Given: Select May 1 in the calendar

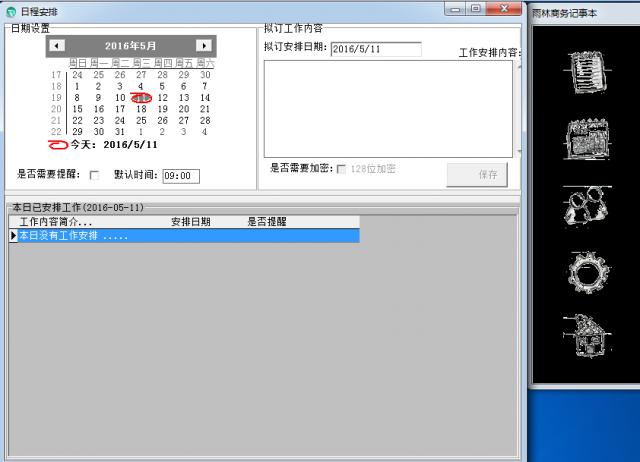Looking at the screenshot, I should [77, 86].
